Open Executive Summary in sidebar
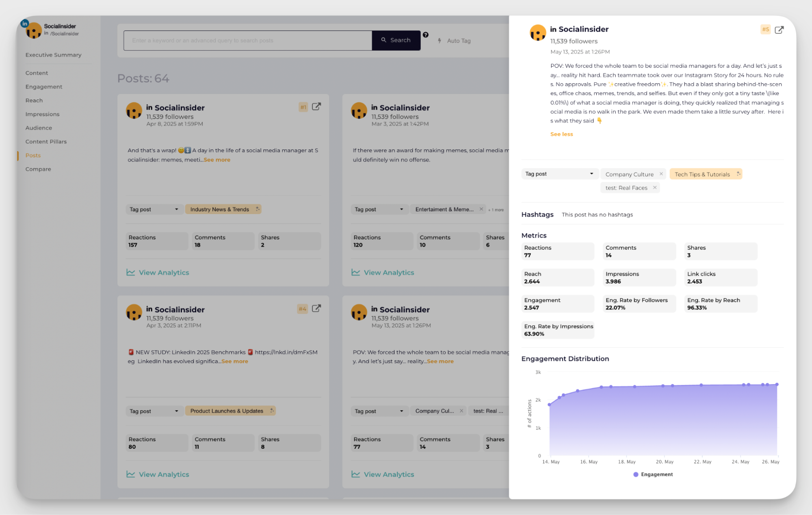The width and height of the screenshot is (812, 515). point(53,55)
